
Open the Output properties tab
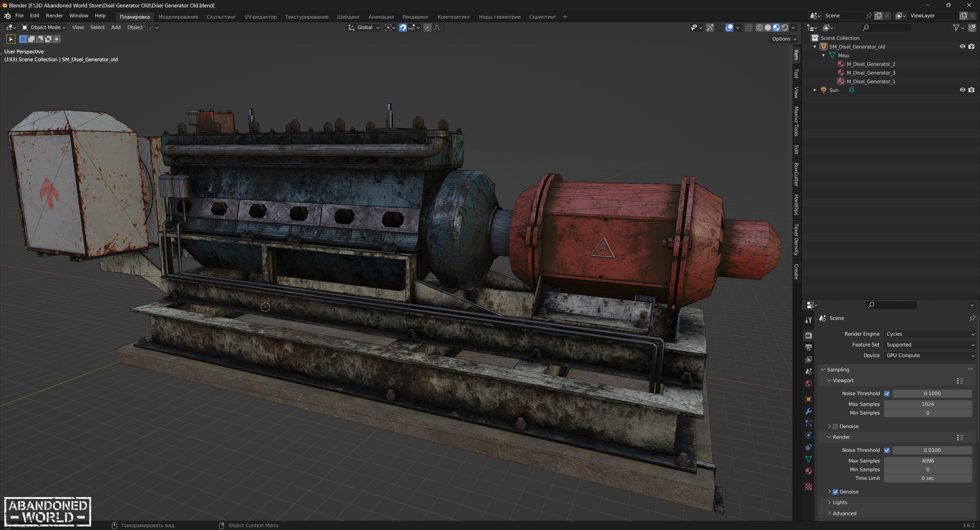808,348
